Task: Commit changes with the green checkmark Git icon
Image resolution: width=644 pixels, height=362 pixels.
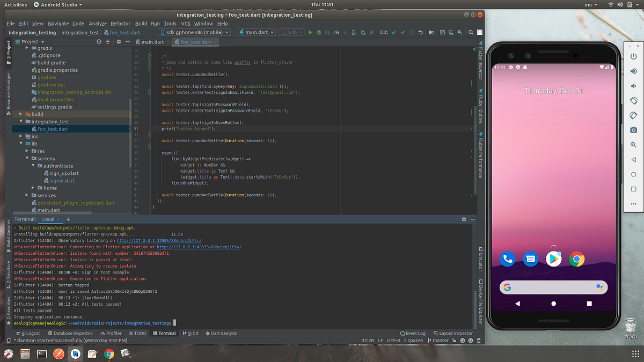Action: [x=403, y=32]
